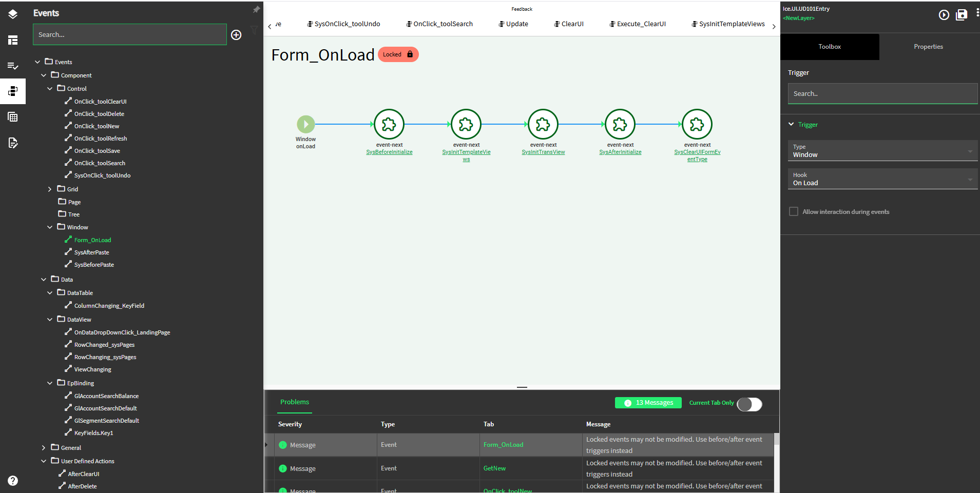
Task: Open the more options vertical dots menu
Action: [977, 12]
